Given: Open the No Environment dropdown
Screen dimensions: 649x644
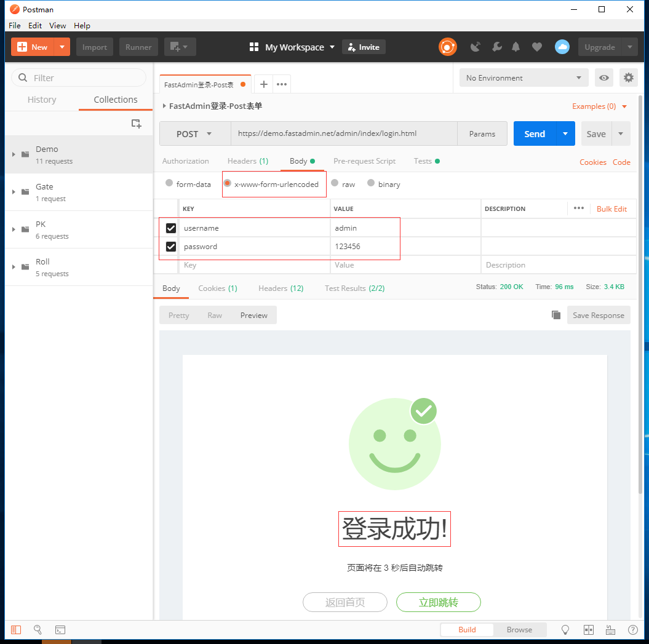Looking at the screenshot, I should coord(524,78).
